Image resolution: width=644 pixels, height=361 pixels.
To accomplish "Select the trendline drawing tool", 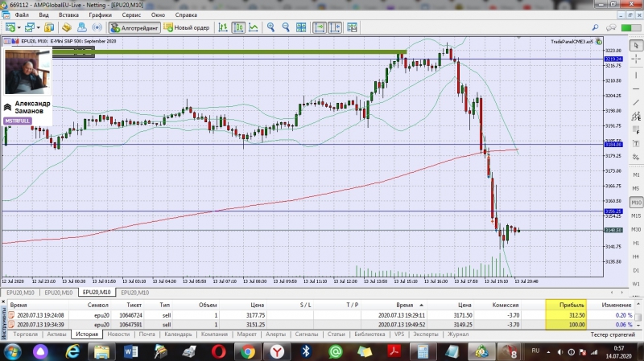I will click(x=636, y=103).
